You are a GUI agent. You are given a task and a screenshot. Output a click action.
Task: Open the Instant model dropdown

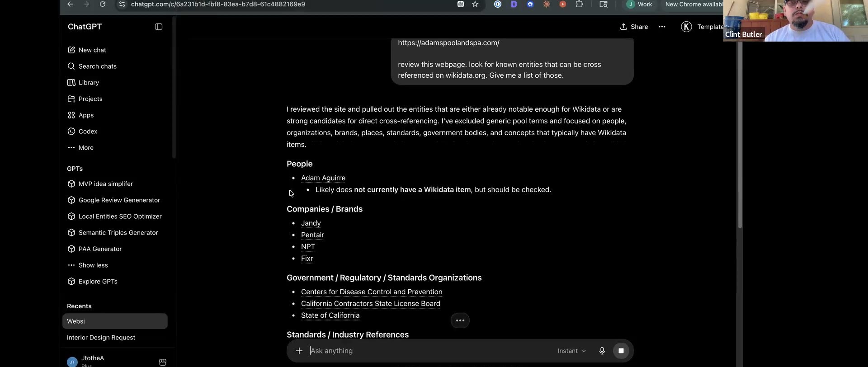pyautogui.click(x=571, y=351)
